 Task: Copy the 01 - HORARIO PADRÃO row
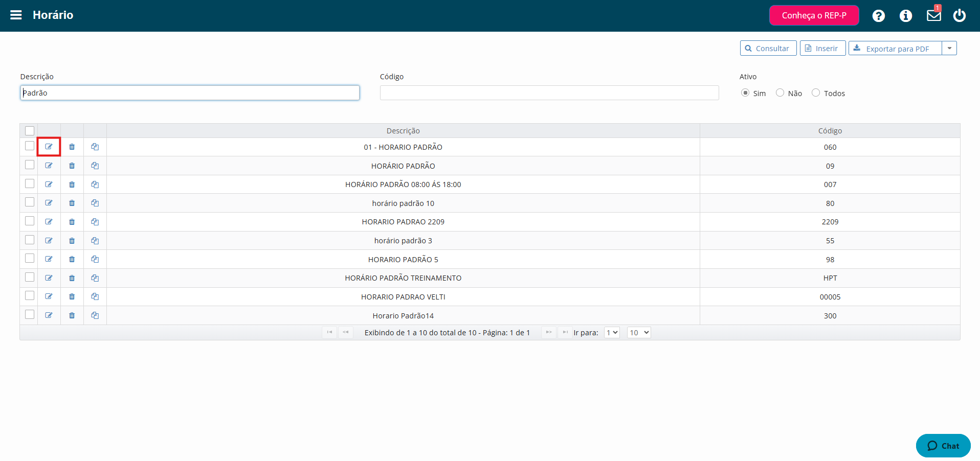pos(95,147)
